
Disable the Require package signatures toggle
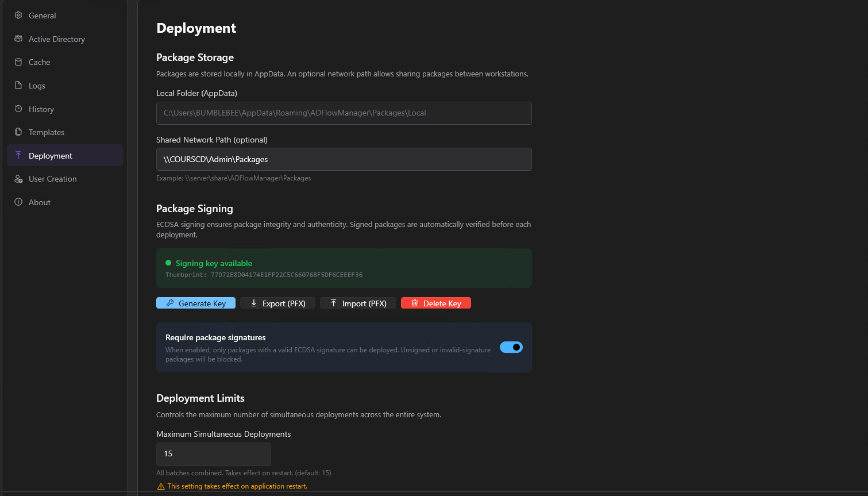tap(511, 347)
